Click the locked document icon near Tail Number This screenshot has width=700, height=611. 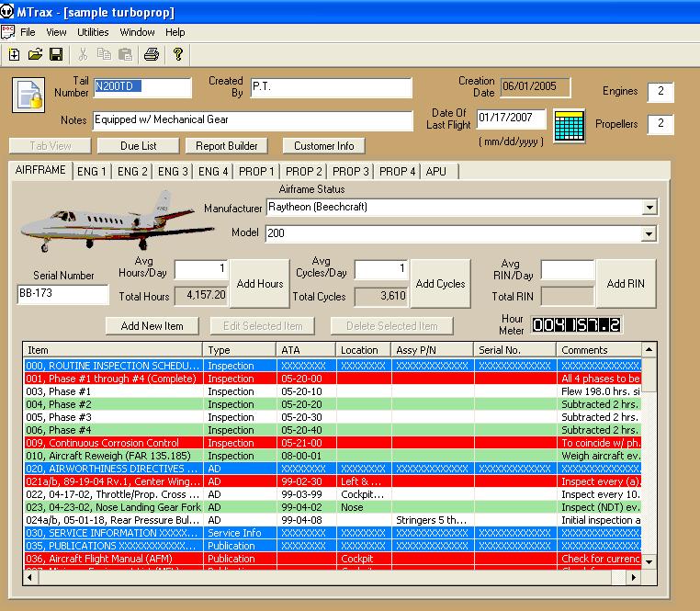point(28,95)
